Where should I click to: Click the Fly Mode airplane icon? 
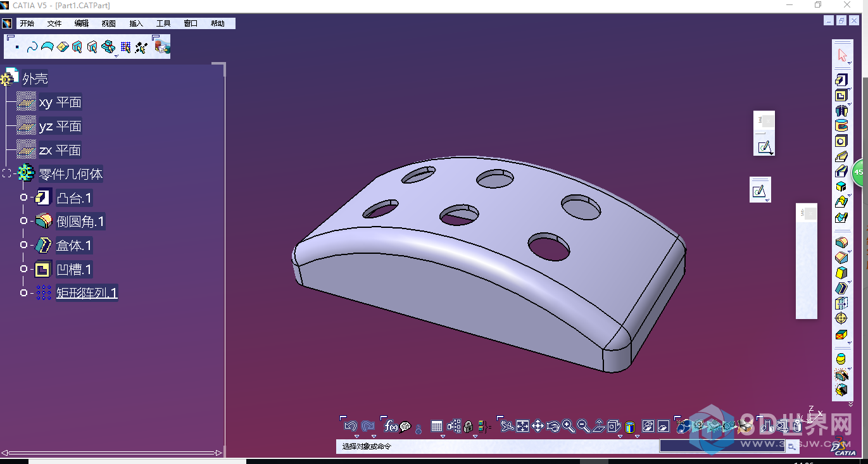pyautogui.click(x=506, y=426)
